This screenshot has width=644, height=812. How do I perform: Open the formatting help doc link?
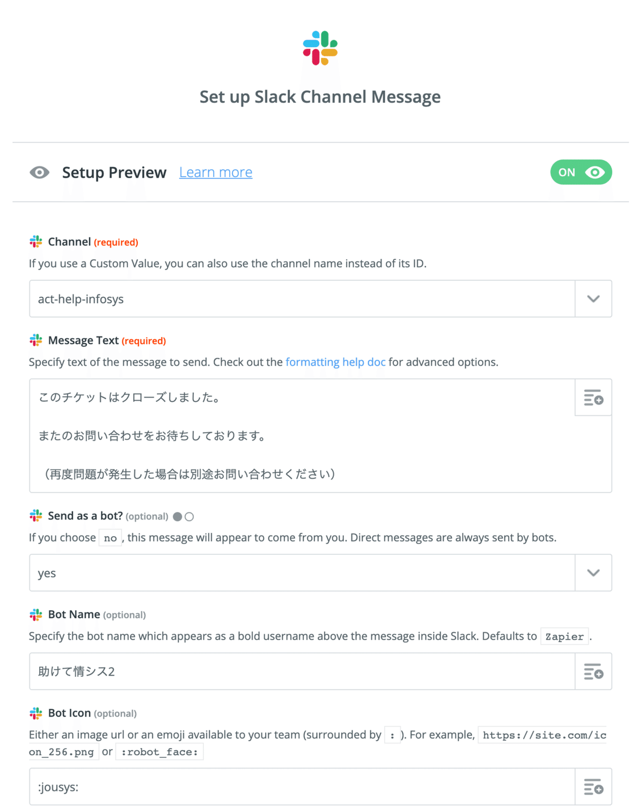coord(335,362)
